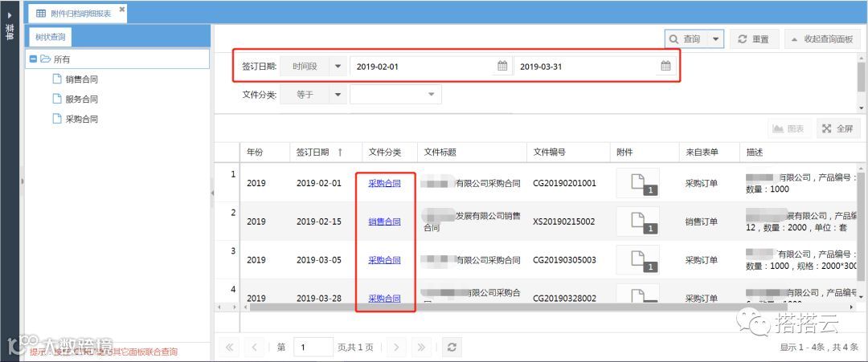This screenshot has height=362, width=868.
Task: Select 服务合同 in the tree
Action: click(x=81, y=100)
